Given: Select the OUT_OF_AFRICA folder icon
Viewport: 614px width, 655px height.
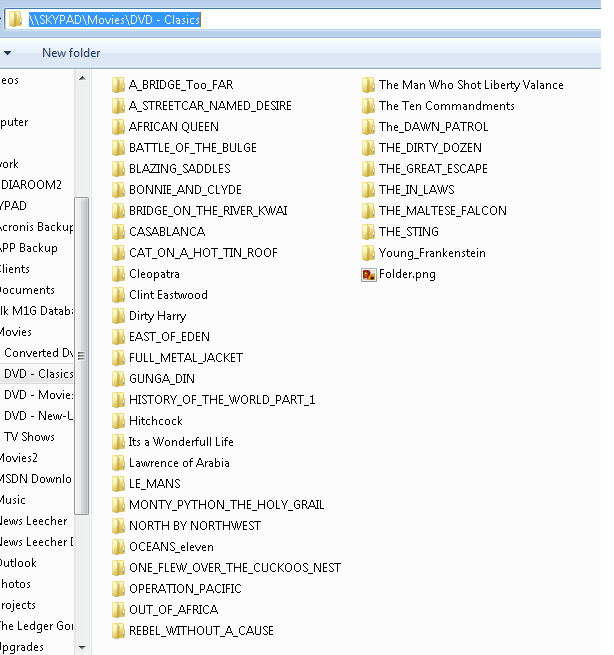Looking at the screenshot, I should pyautogui.click(x=118, y=609).
